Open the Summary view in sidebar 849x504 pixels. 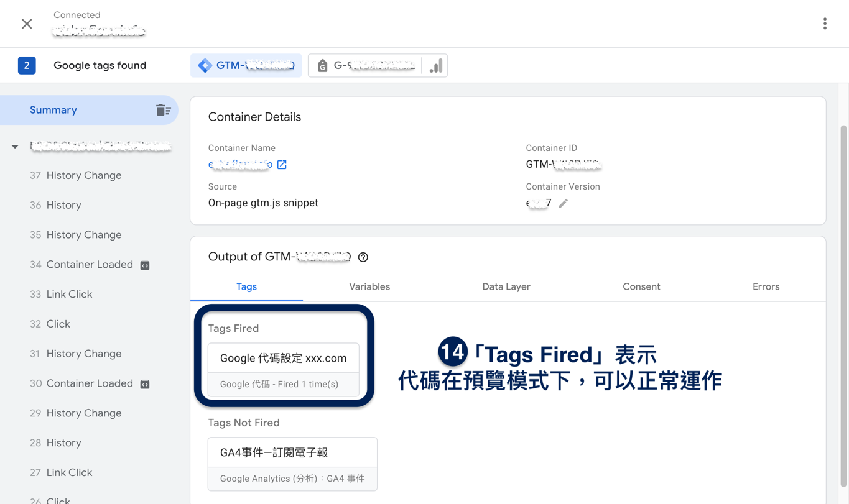coord(89,110)
